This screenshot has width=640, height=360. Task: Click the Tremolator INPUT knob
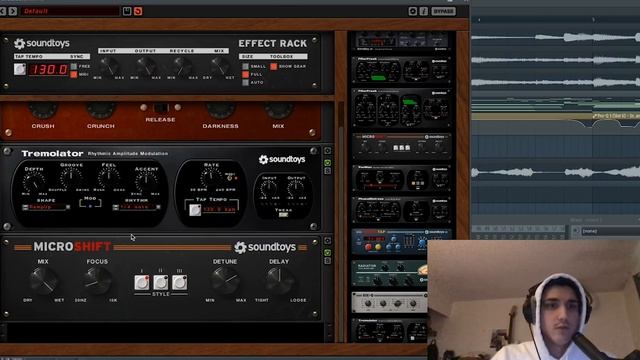click(x=269, y=188)
